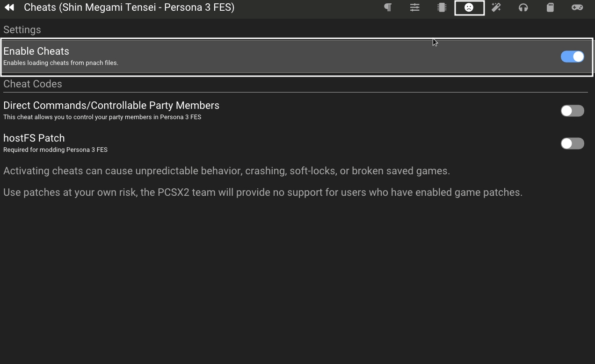Viewport: 595px width, 364px height.
Task: Click the Direct Commands cheat description text
Action: pyautogui.click(x=102, y=117)
